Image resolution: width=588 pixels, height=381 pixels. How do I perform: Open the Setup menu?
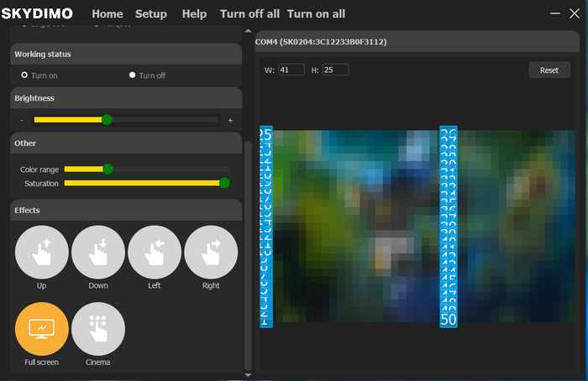[151, 14]
